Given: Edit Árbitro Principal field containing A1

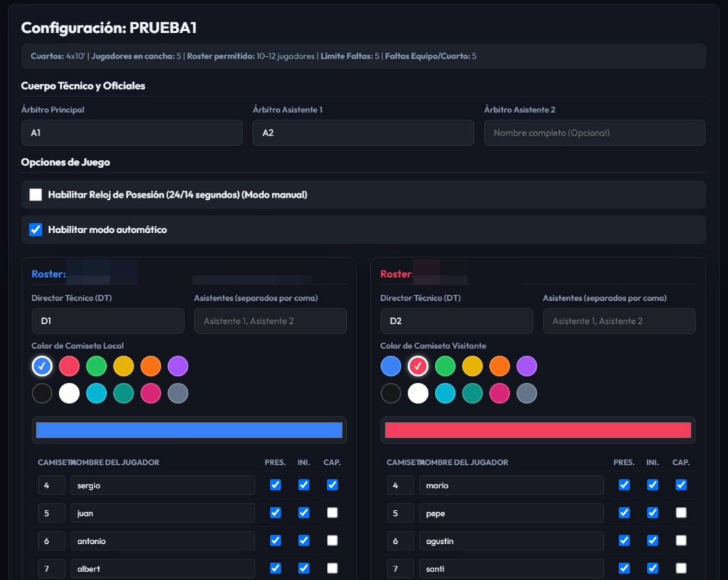Looking at the screenshot, I should [132, 133].
